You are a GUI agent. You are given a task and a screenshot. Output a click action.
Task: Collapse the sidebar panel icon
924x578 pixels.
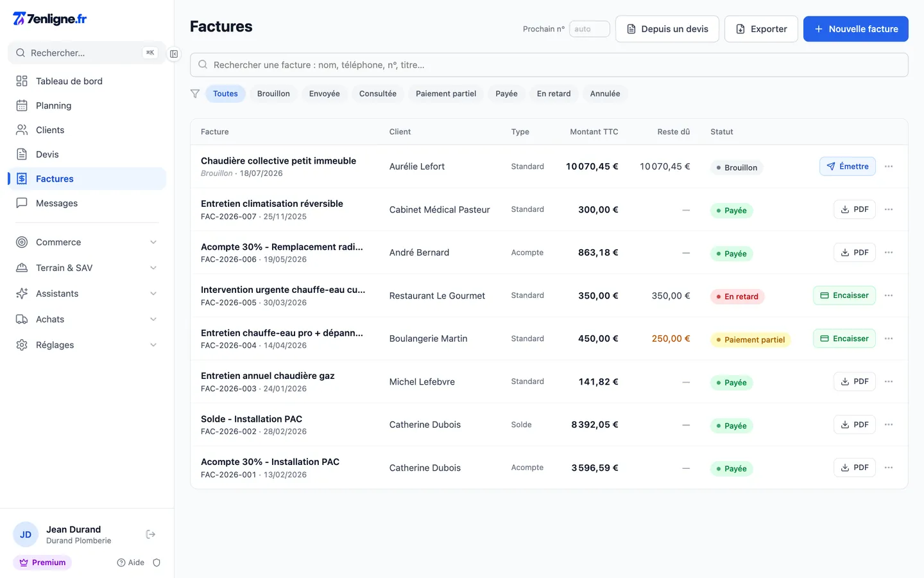click(x=174, y=54)
